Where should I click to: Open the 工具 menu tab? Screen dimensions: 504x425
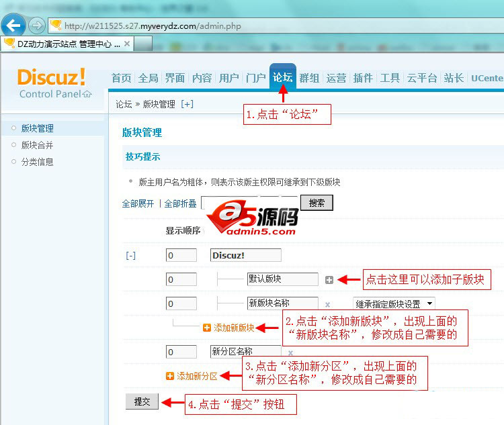390,78
